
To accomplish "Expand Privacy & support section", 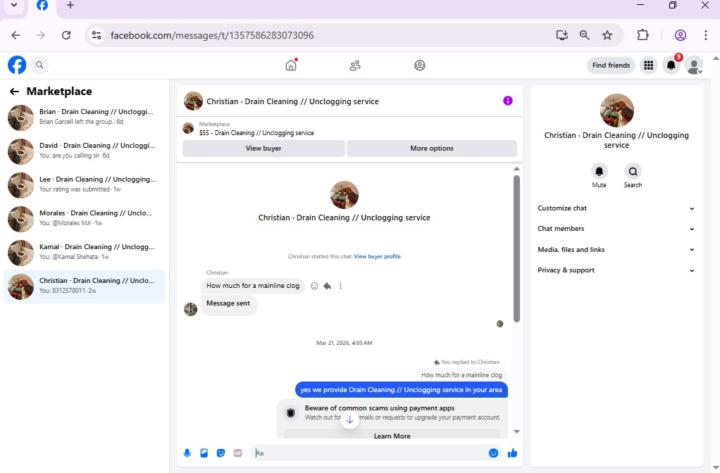I will [616, 270].
